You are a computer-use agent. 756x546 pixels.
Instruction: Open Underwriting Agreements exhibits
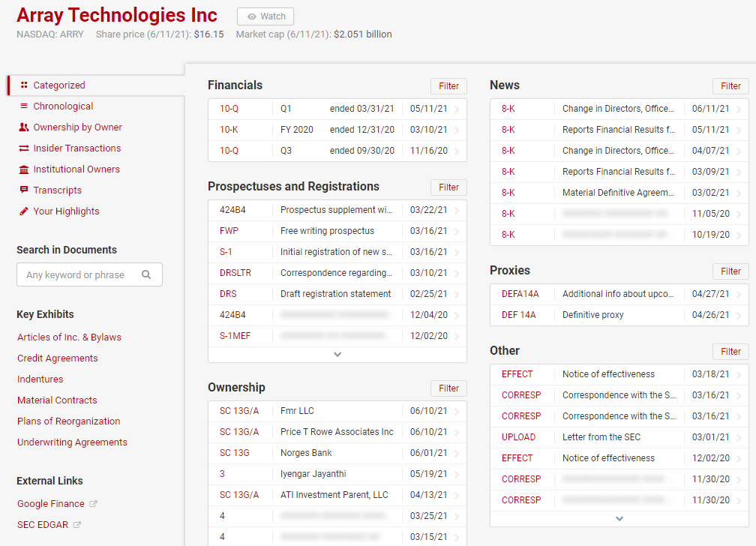tap(72, 442)
